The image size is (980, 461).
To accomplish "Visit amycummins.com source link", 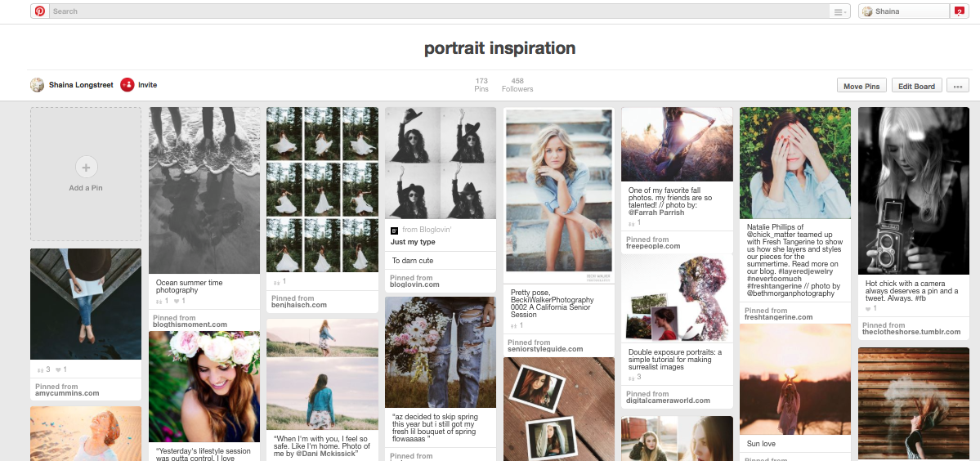I will tap(67, 393).
